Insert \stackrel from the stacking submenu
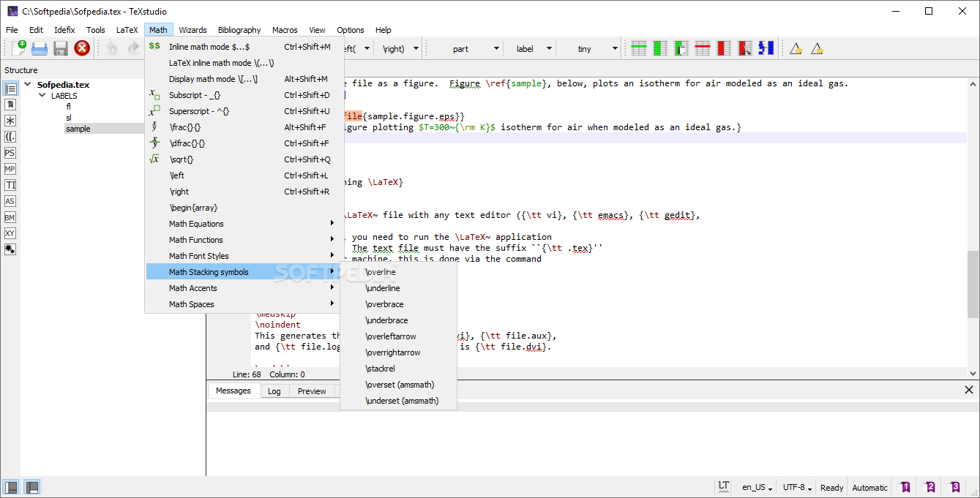Viewport: 980px width, 498px height. 399,369
